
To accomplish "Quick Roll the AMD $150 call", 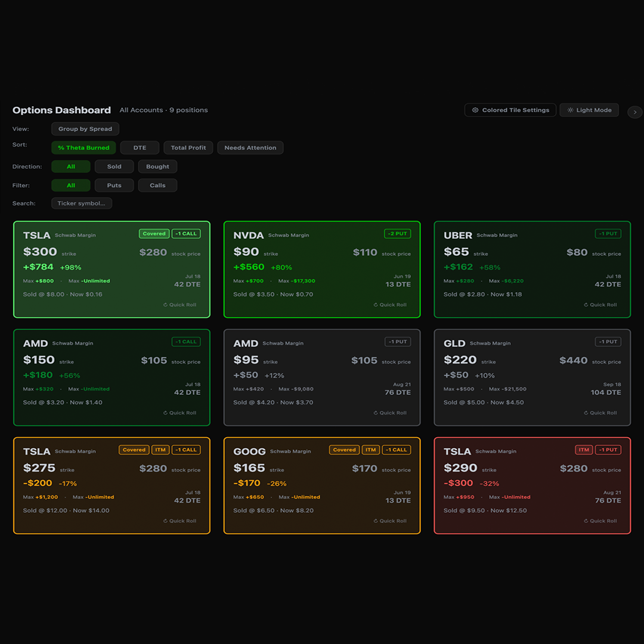I will 180,413.
